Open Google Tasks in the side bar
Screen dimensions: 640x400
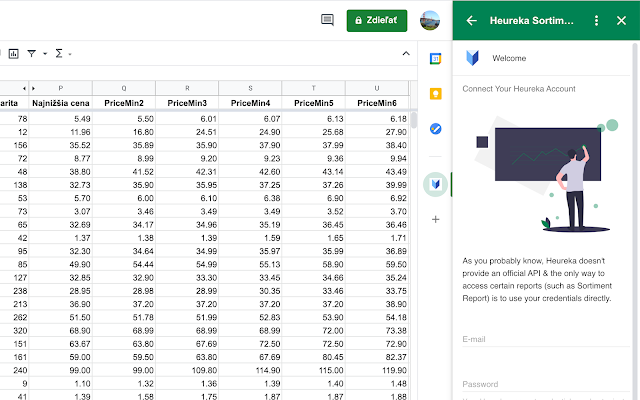[x=436, y=129]
